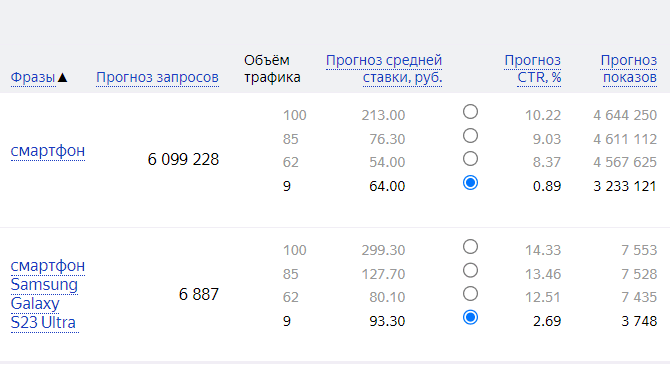Click the 127.70 bid value
The height and width of the screenshot is (370, 670).
[383, 274]
